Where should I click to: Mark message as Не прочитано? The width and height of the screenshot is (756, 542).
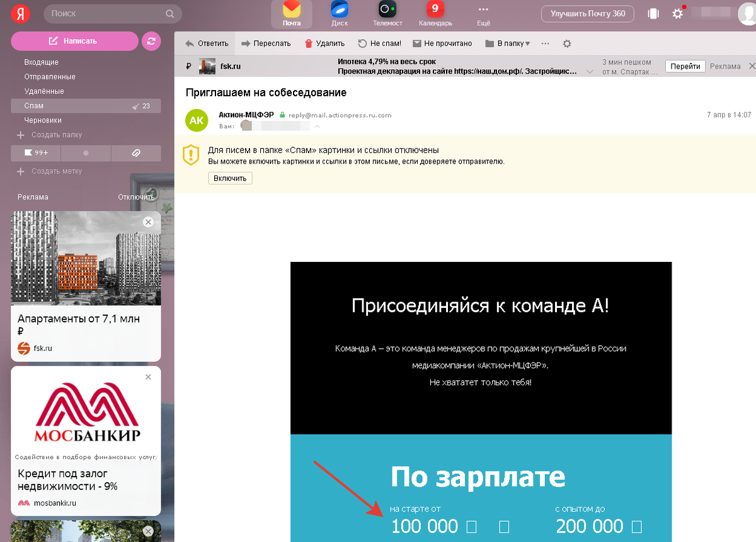pos(442,43)
